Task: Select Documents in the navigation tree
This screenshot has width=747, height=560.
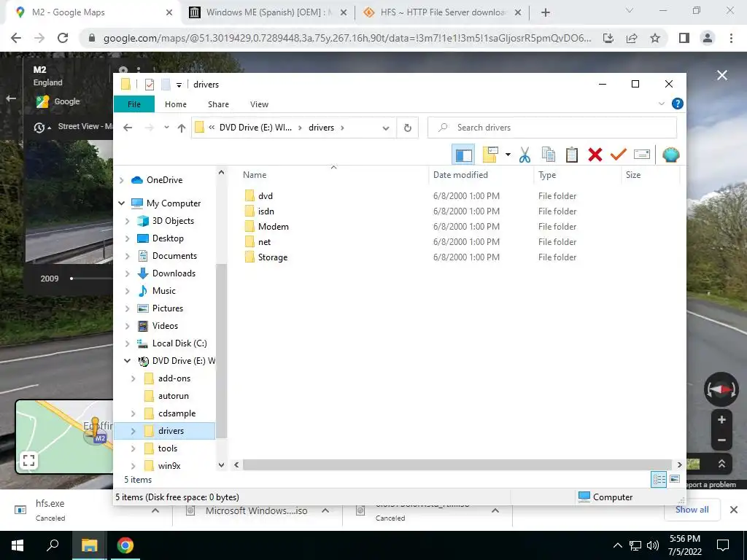Action: (x=174, y=256)
